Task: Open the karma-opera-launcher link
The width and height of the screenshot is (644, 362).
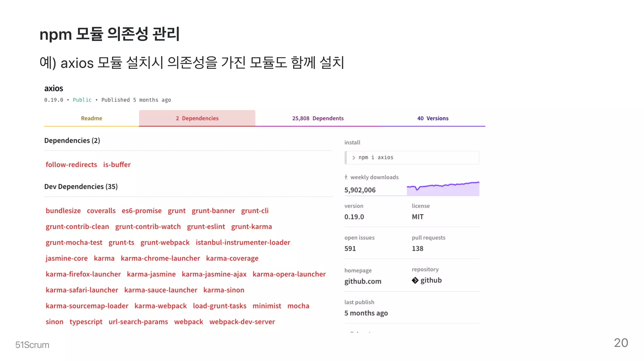Action: tap(289, 274)
